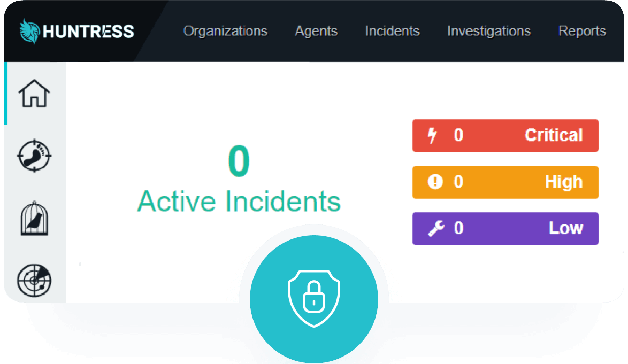Open the caged bird canary icon
The image size is (628, 364).
point(34,219)
